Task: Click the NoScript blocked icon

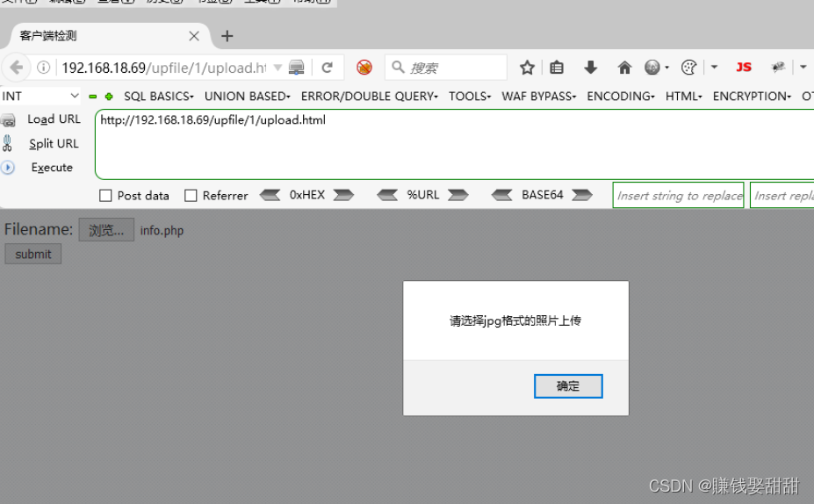Action: click(x=364, y=68)
